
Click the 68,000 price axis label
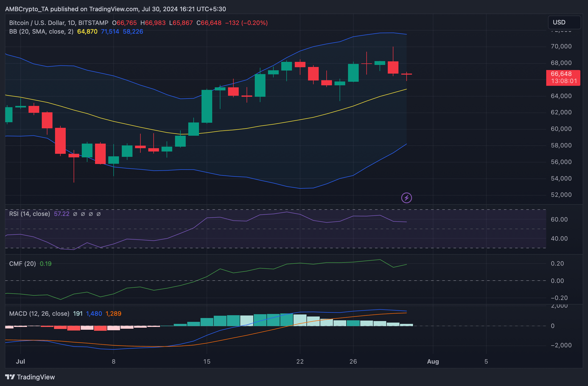tap(561, 63)
